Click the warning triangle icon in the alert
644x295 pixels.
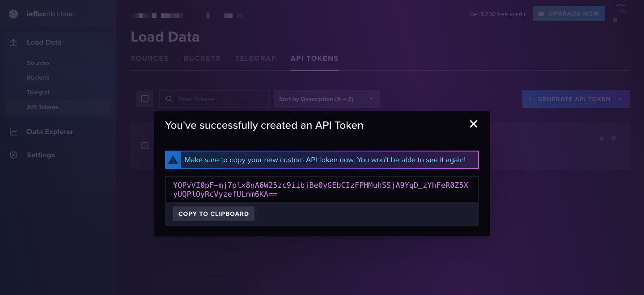(x=173, y=159)
